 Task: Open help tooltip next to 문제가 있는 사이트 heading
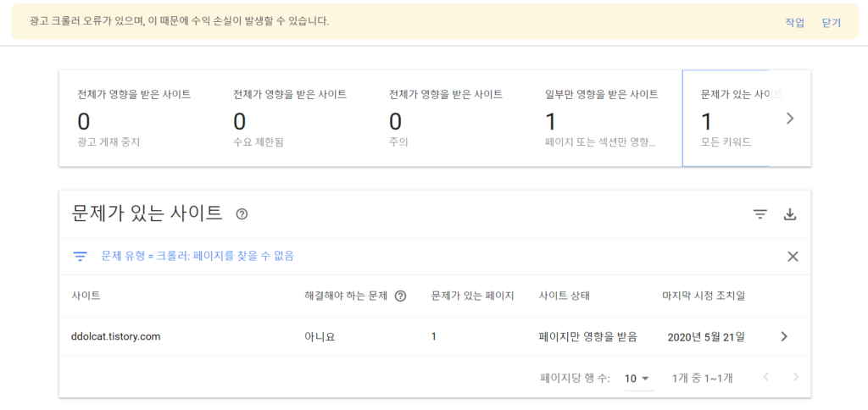242,214
